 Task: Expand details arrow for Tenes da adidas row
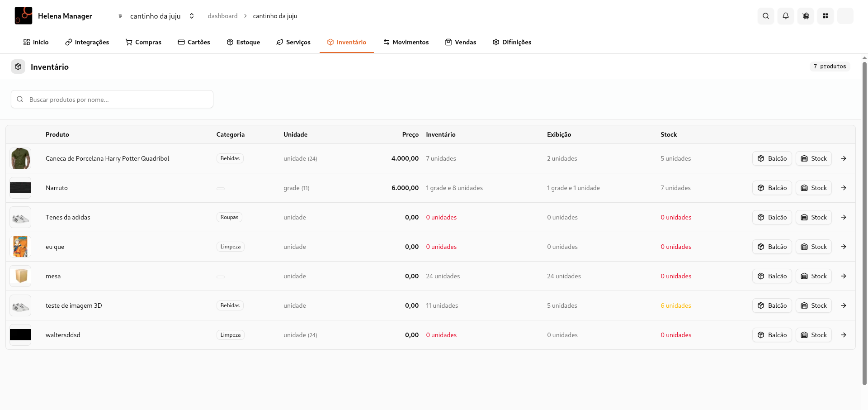[844, 217]
